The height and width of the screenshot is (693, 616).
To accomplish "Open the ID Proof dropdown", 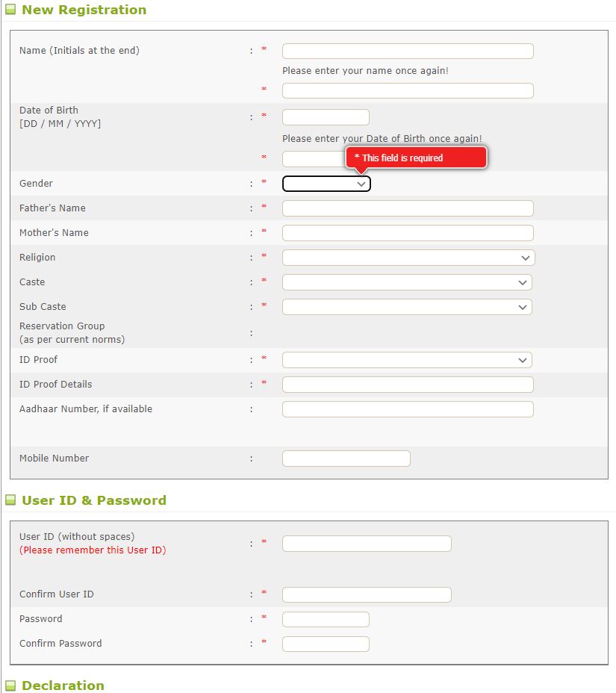I will coord(407,359).
